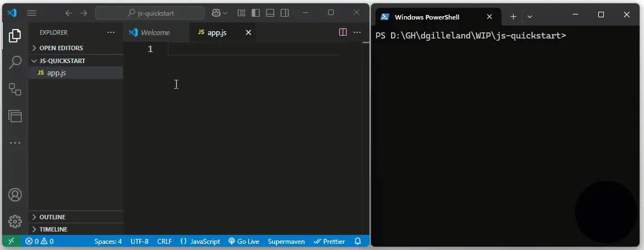Screen dimensions: 644x250
Task: Maximize the PowerShell window
Action: tap(601, 15)
